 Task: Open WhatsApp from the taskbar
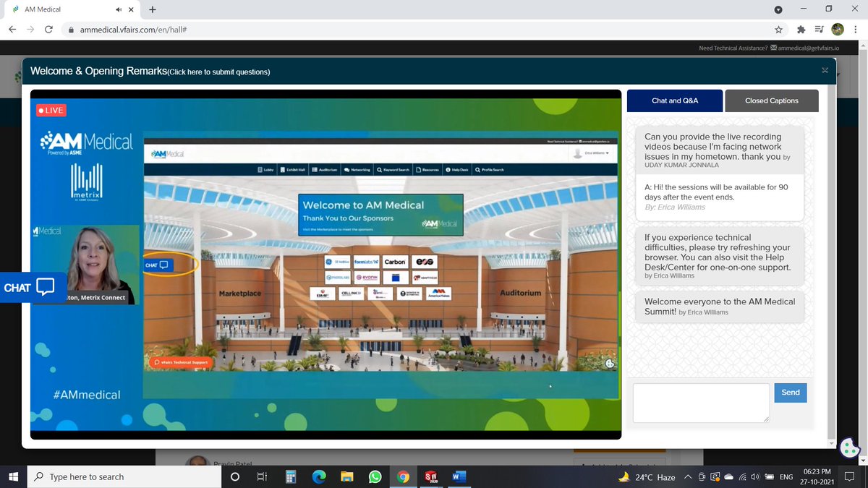click(x=375, y=476)
